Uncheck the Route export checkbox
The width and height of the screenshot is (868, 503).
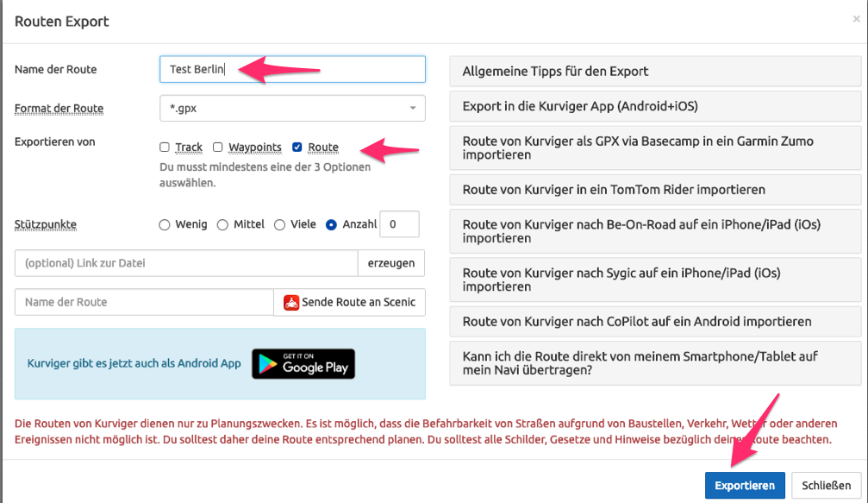[x=297, y=148]
